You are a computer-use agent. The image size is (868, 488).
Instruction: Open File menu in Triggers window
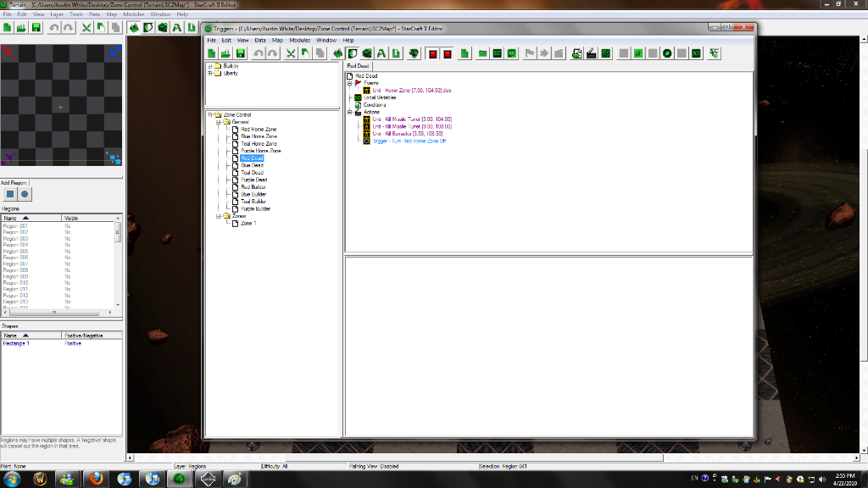coord(211,41)
